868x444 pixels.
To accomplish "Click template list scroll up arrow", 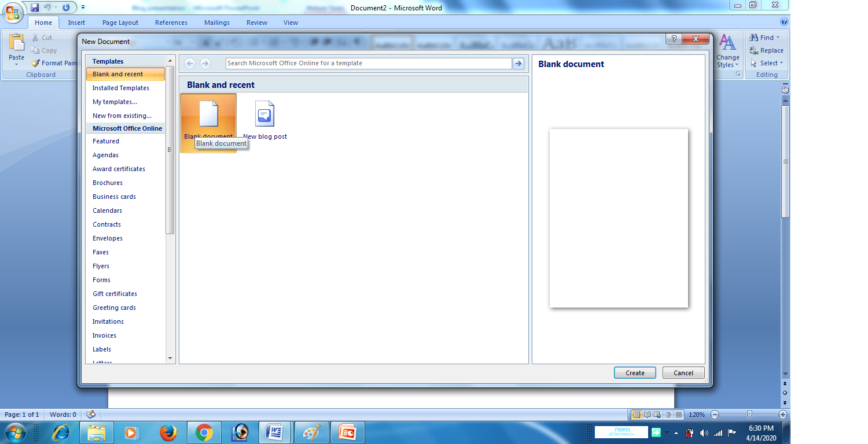I will pyautogui.click(x=170, y=61).
